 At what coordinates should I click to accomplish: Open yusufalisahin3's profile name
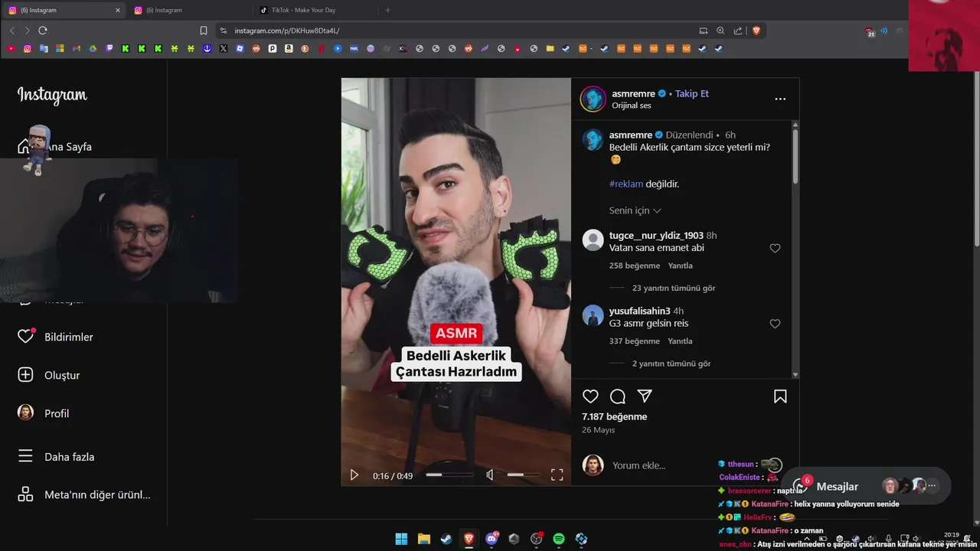[640, 311]
